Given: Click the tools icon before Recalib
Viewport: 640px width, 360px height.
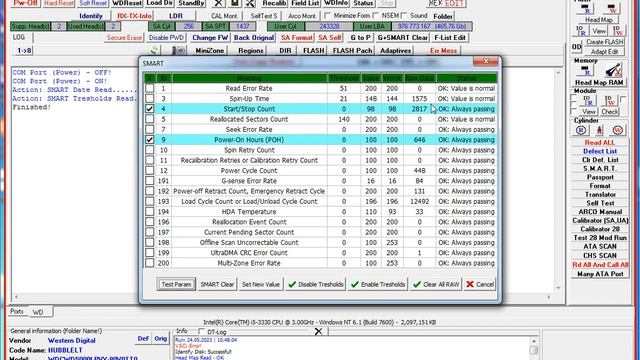Looking at the screenshot, I should click(250, 3).
